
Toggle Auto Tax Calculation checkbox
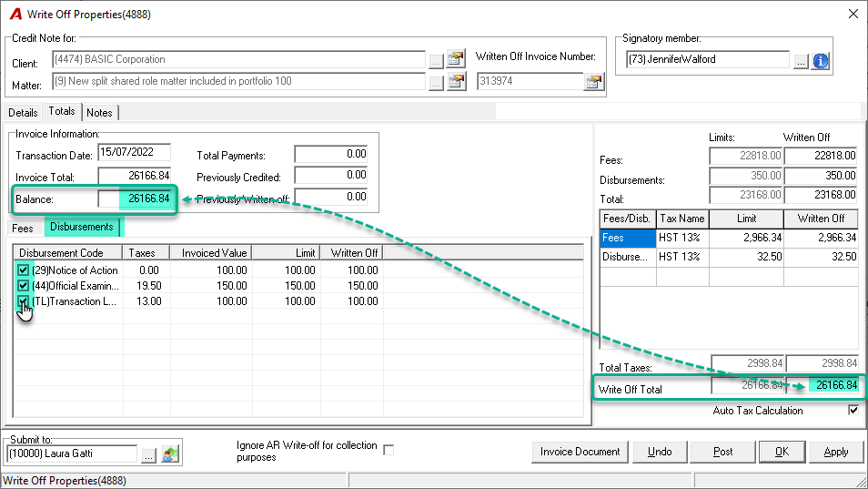(x=853, y=411)
